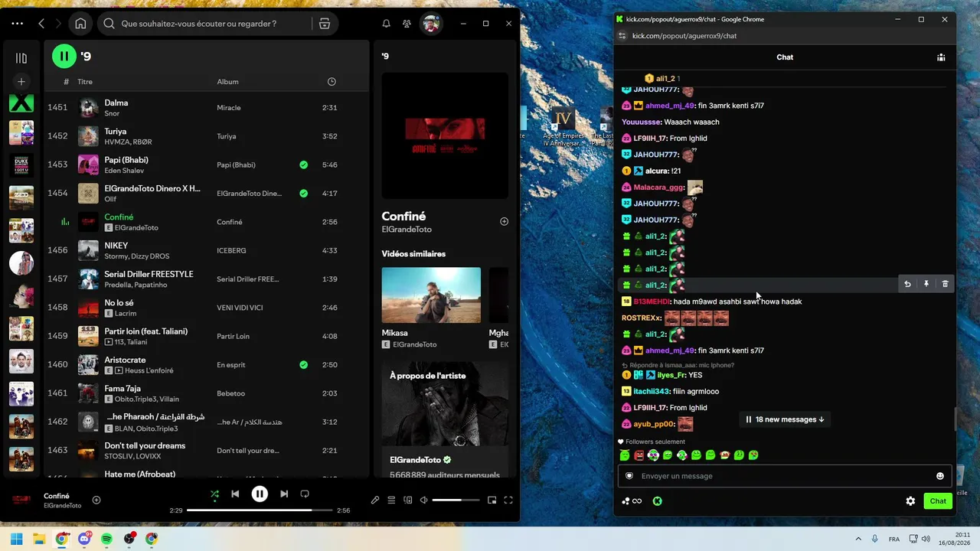The image size is (980, 551).
Task: Click the reply arrow on the hovered message
Action: (907, 284)
